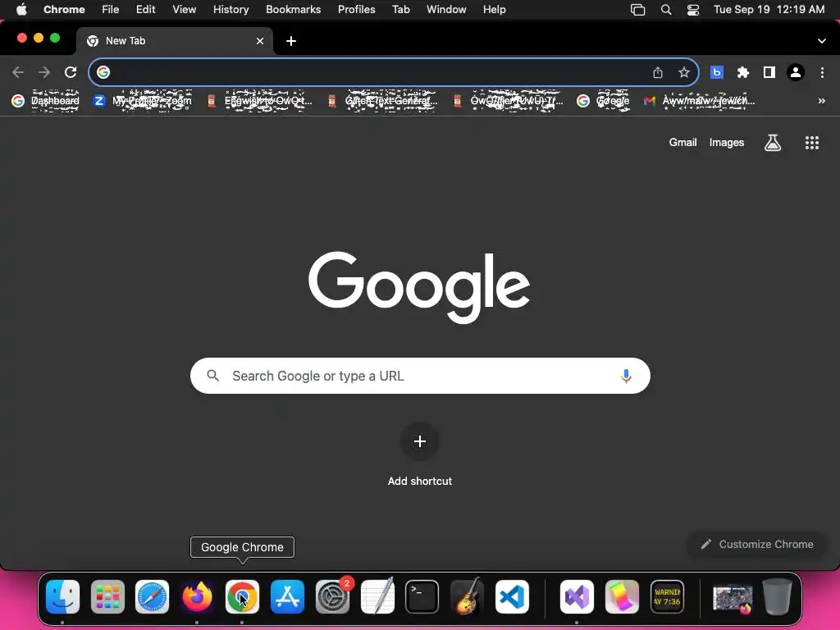
Task: Click the Google Chrome Dock icon
Action: 242,597
